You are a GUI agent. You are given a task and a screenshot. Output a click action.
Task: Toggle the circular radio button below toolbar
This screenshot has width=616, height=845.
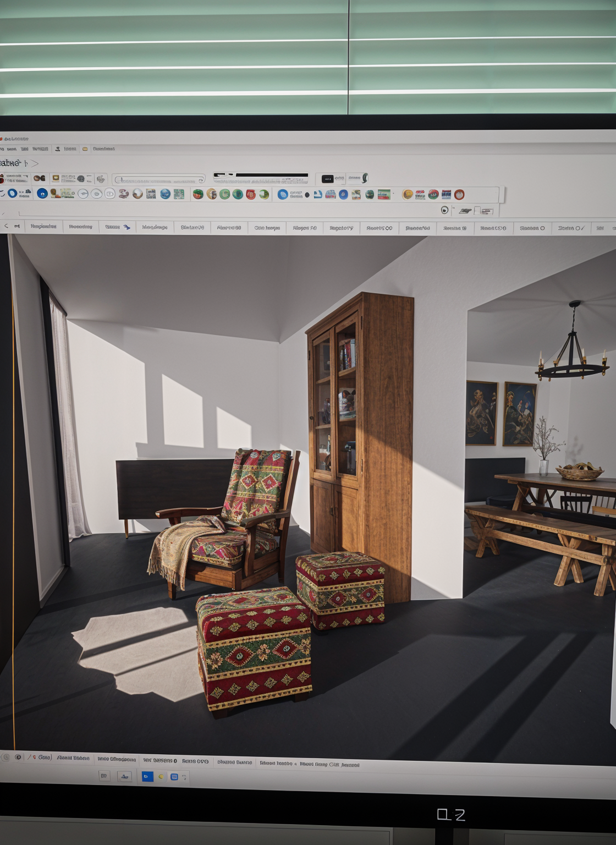(x=444, y=210)
